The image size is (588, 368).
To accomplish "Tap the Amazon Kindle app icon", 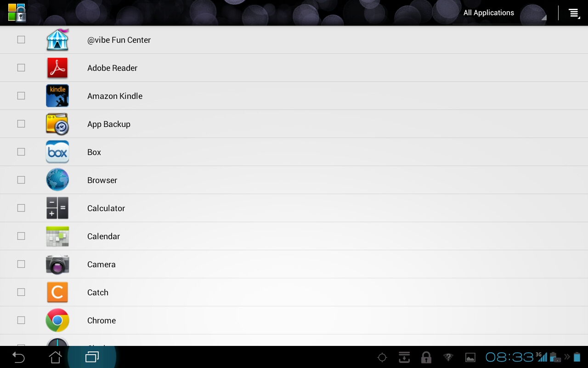I will (57, 96).
